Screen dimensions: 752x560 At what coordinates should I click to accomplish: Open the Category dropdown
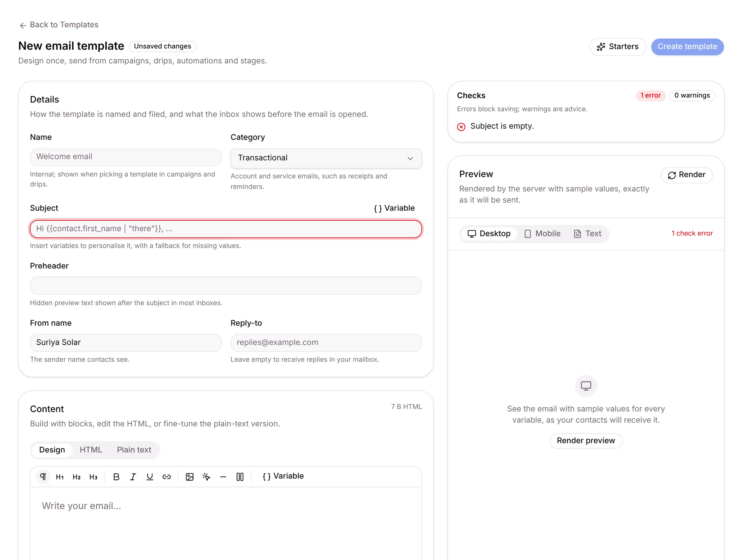tap(326, 158)
